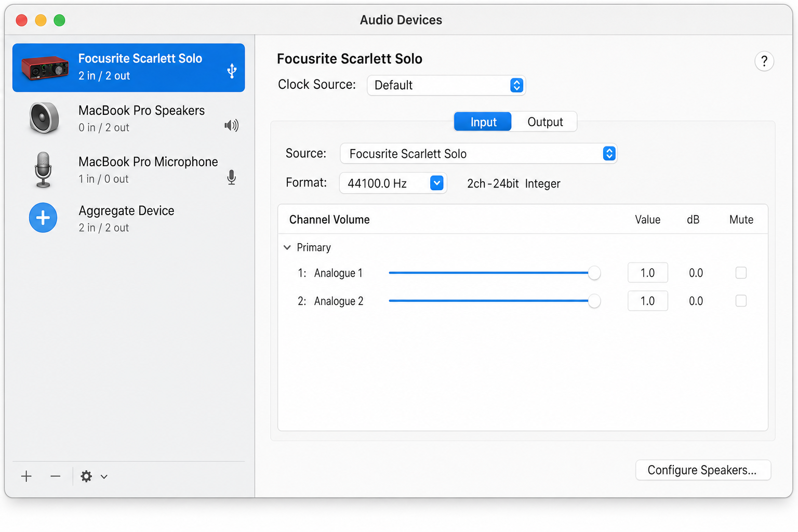Image resolution: width=798 pixels, height=532 pixels.
Task: Click the MacBook Pro Speakers speaker icon
Action: pos(44,118)
